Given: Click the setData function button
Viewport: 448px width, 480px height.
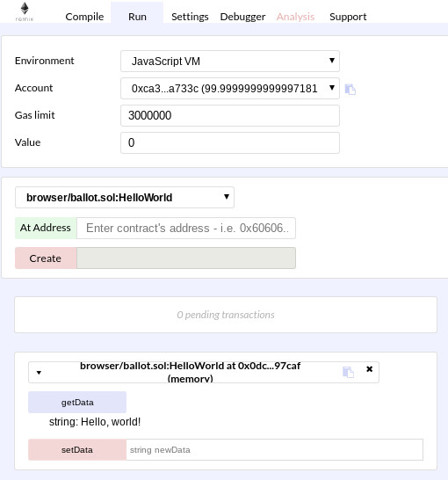Looking at the screenshot, I should point(77,450).
